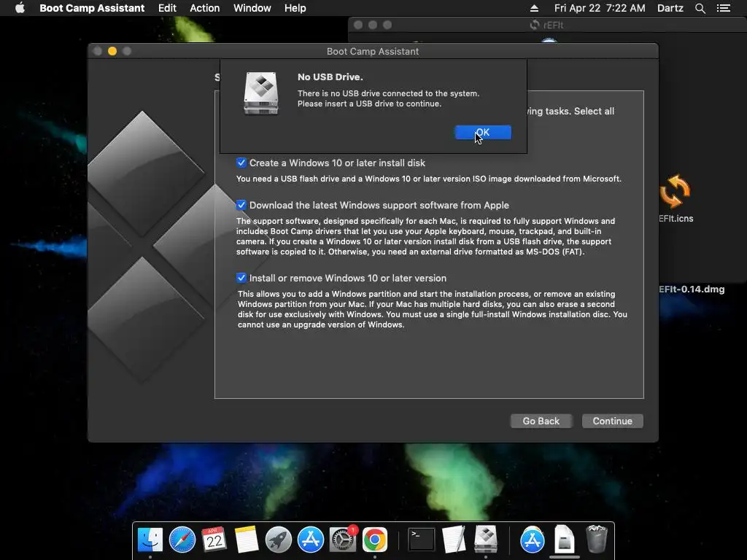Open App Store icon beside Launchpad
Screen dimensions: 747x560
pos(311,540)
